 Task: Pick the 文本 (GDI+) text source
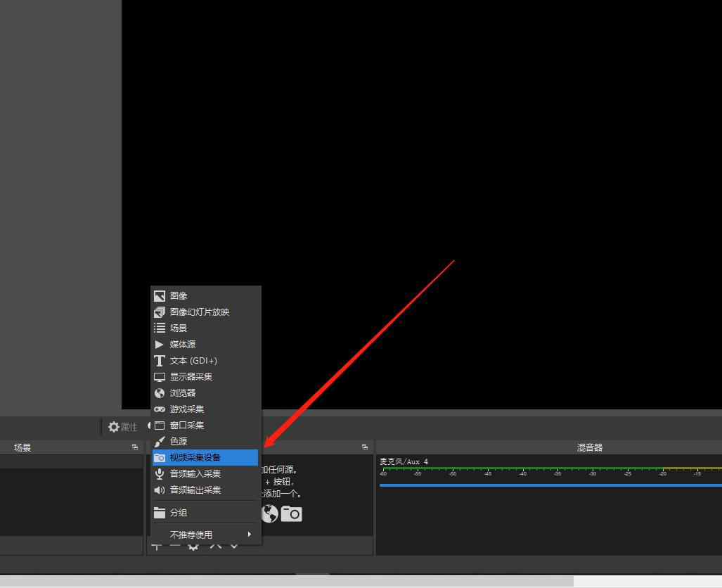(x=193, y=361)
